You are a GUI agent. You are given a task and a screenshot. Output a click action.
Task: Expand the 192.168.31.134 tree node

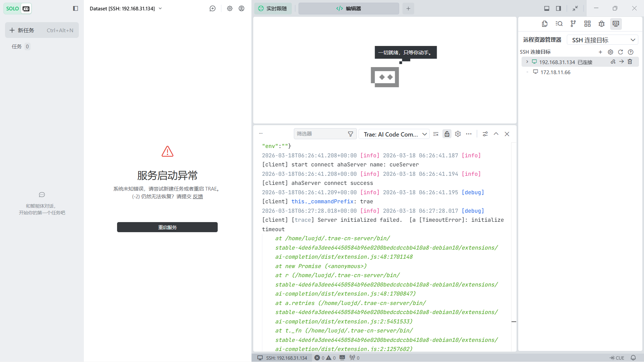click(527, 62)
